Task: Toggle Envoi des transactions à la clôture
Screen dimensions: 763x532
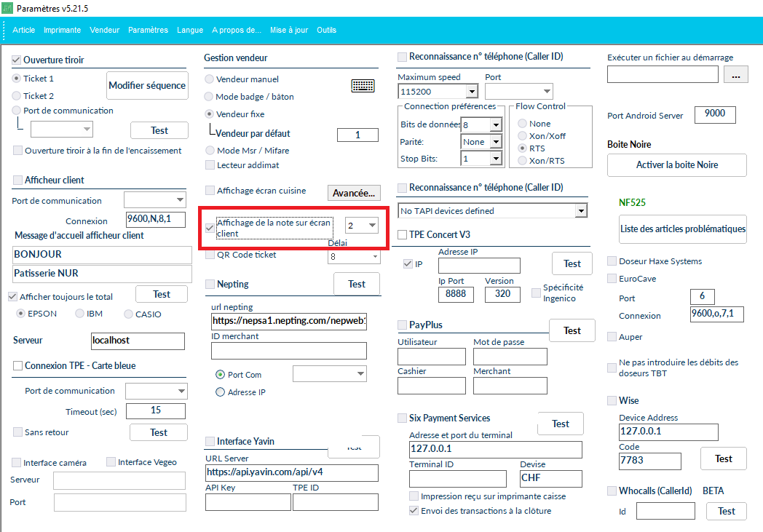Action: [x=414, y=511]
